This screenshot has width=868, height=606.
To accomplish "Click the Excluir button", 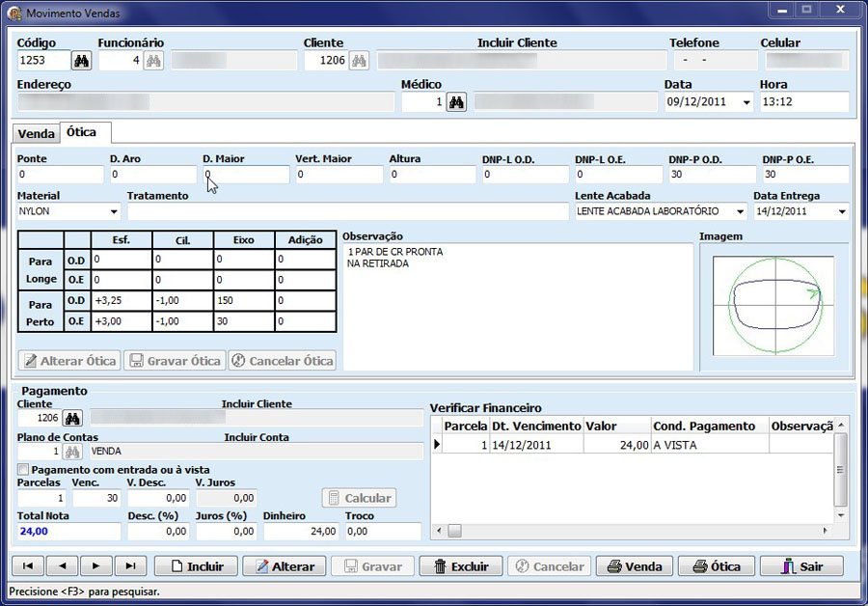I will (461, 566).
